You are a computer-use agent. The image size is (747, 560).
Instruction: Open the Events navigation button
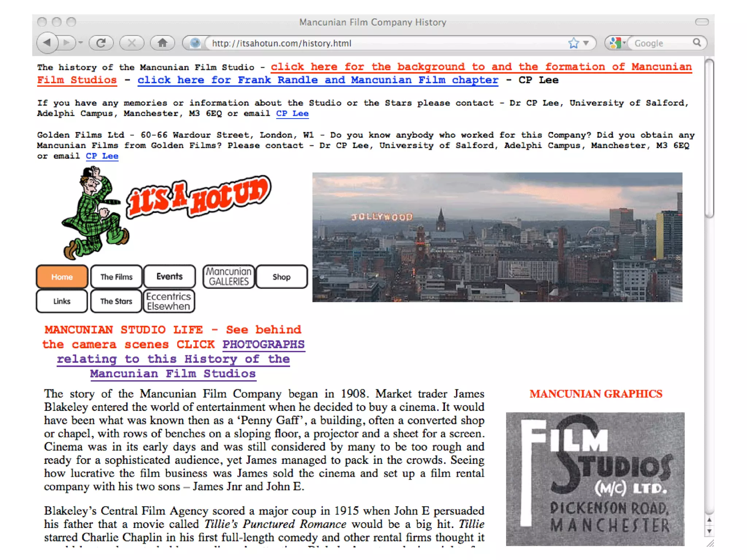point(170,277)
